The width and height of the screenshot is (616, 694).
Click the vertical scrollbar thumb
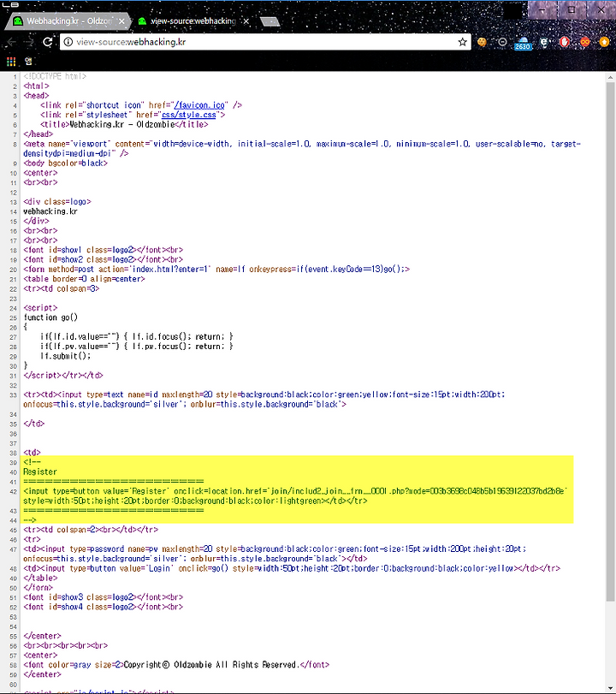pos(611,341)
